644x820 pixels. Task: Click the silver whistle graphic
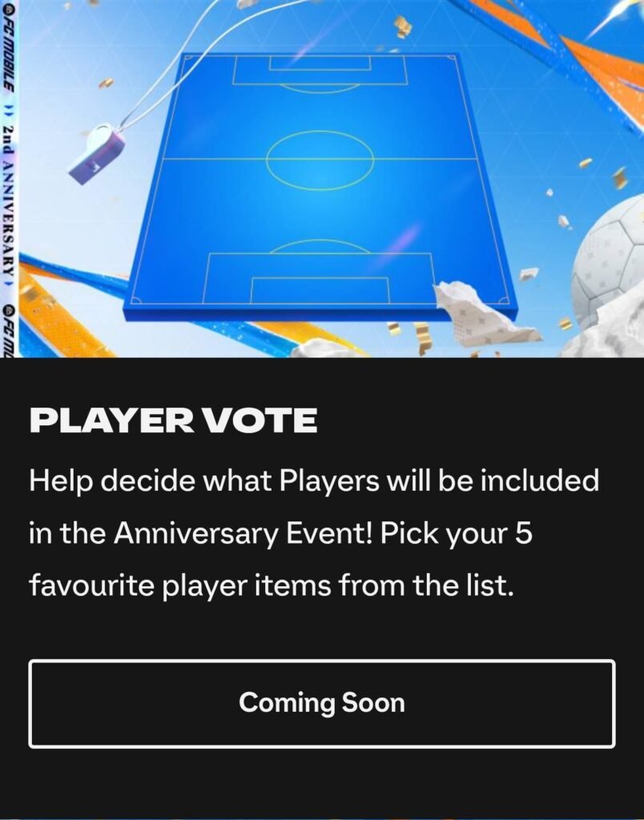pyautogui.click(x=97, y=153)
